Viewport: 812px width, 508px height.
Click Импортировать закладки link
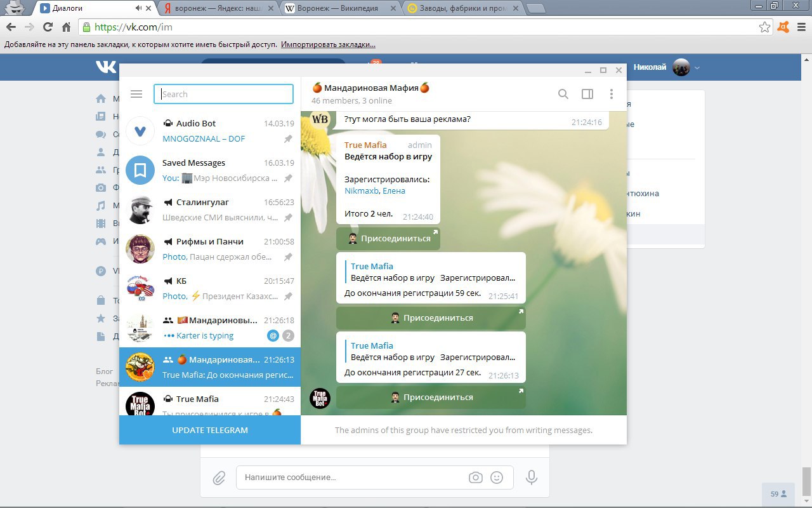click(328, 45)
